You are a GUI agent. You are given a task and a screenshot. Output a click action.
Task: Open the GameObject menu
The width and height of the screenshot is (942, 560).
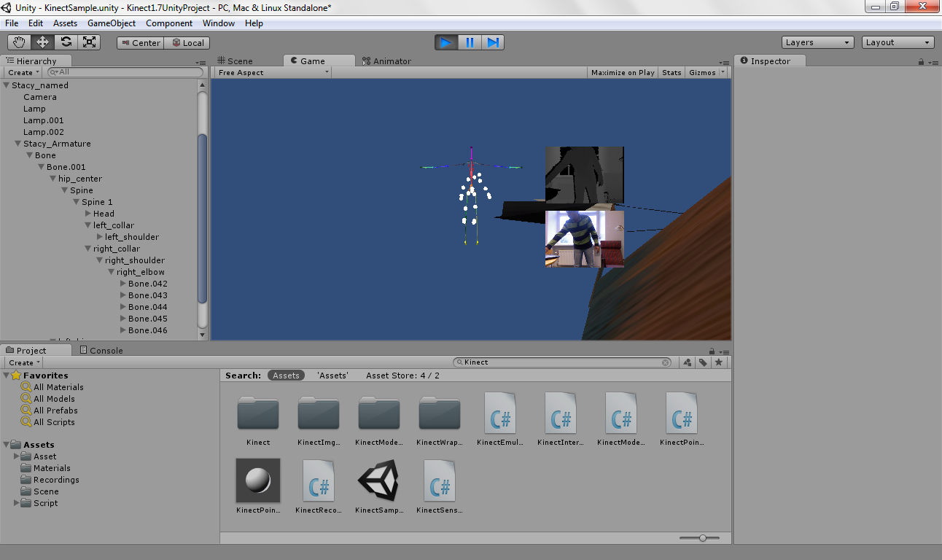click(x=112, y=23)
